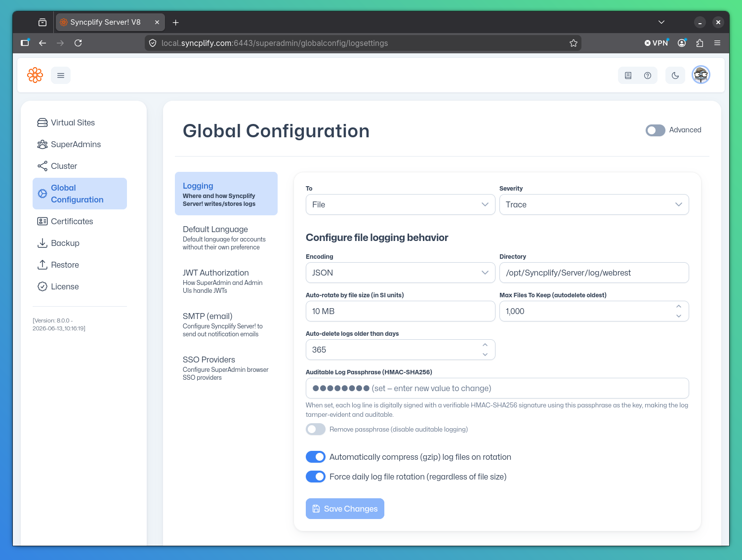Disable force daily log rotation toggle
Viewport: 742px width, 560px height.
pos(316,477)
